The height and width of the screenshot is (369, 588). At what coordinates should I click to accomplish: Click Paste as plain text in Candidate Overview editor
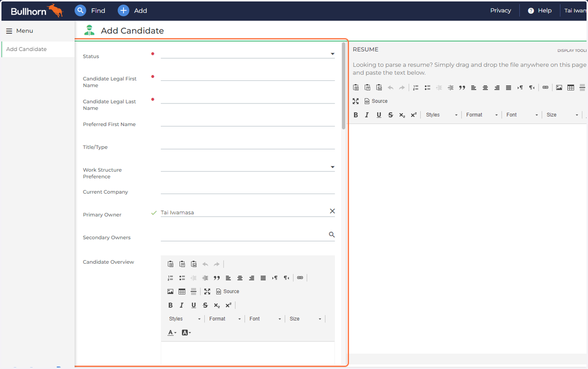click(x=182, y=264)
